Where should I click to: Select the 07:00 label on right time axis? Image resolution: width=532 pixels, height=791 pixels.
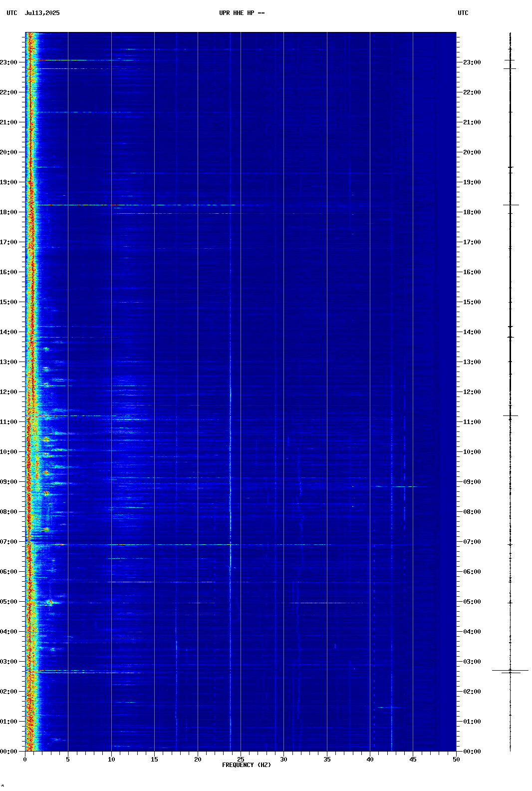click(472, 542)
